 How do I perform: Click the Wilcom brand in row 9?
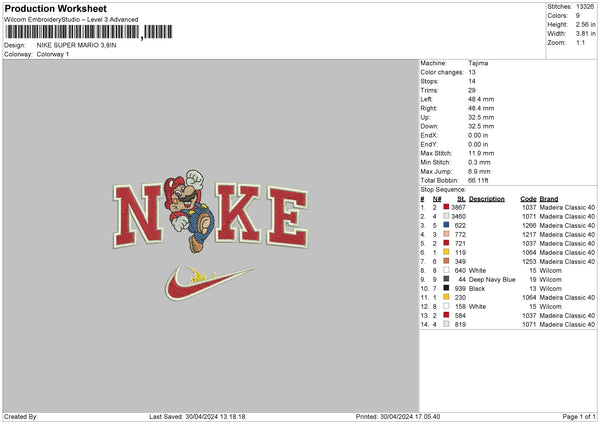pyautogui.click(x=550, y=280)
